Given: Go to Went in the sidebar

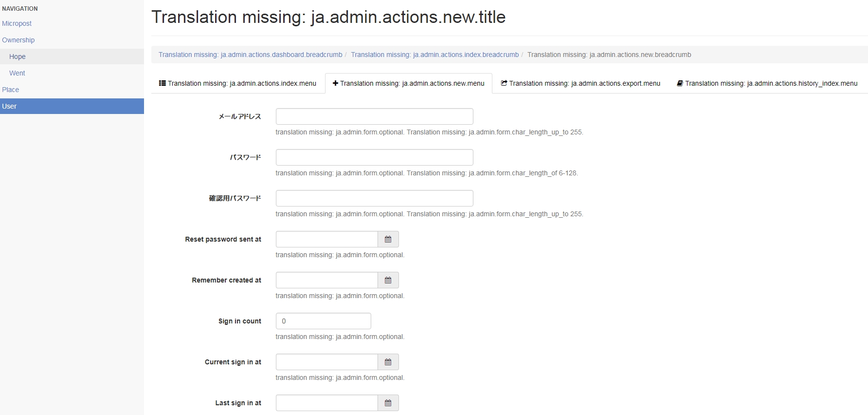Looking at the screenshot, I should tap(17, 73).
